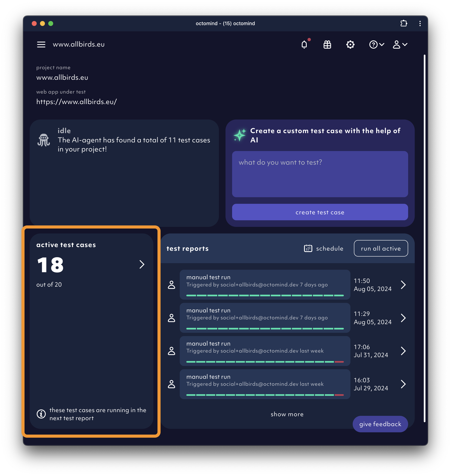Click the '16:03 Jul 29, 2024' timestamp
The width and height of the screenshot is (451, 476).
point(371,384)
